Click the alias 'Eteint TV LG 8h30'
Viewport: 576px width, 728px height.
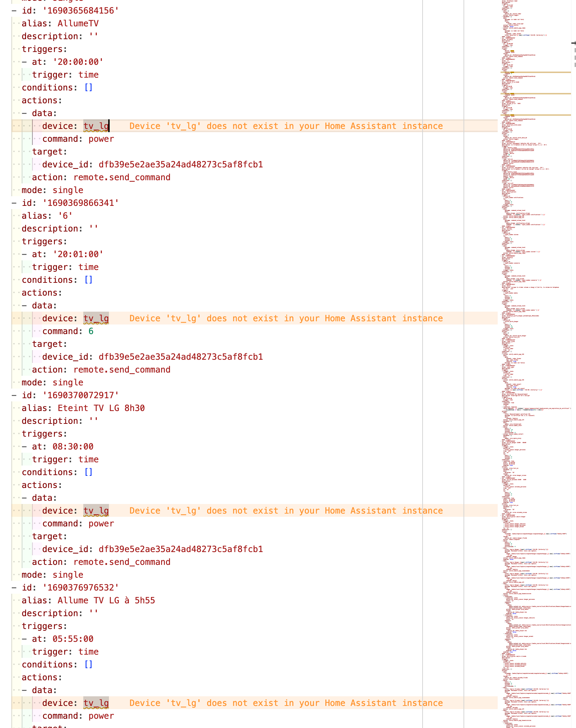click(x=101, y=408)
